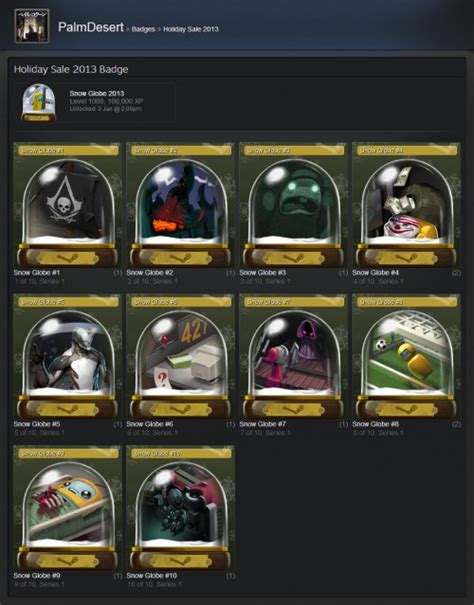
Task: Click Steam logo plate under Snow Globe #4
Action: click(x=406, y=258)
